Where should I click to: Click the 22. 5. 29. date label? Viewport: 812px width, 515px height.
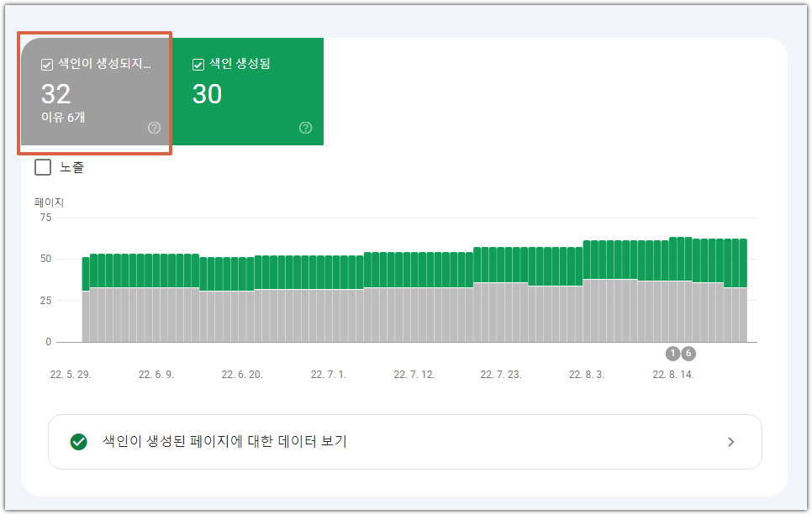point(71,375)
